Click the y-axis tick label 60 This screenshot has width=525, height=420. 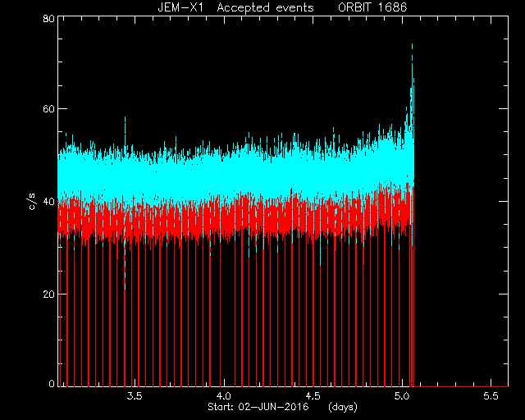pyautogui.click(x=48, y=109)
